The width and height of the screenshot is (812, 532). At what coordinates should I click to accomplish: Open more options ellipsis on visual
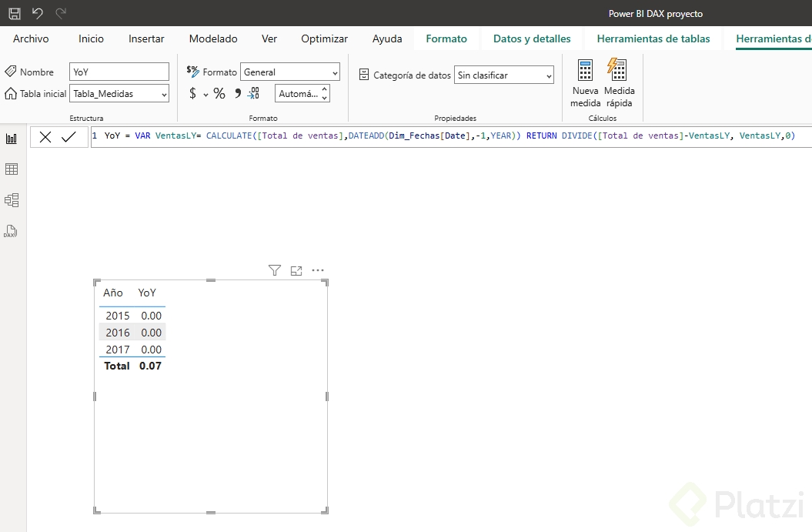[318, 270]
